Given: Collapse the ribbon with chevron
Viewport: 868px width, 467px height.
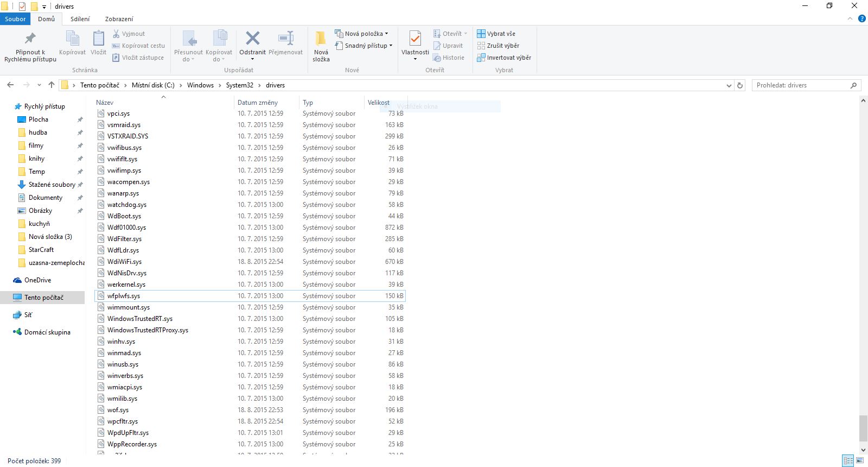Looking at the screenshot, I should tap(850, 19).
